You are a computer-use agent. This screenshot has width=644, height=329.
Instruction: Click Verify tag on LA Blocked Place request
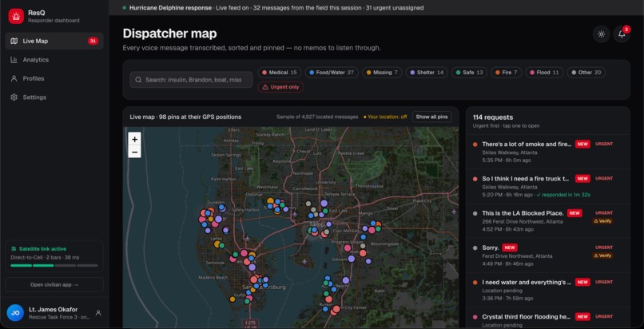(x=602, y=221)
